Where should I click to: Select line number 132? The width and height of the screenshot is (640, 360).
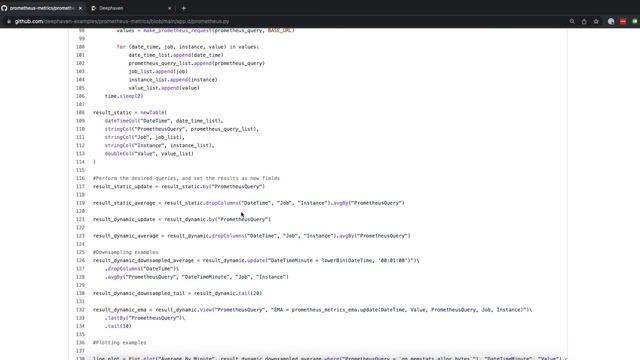pos(80,310)
